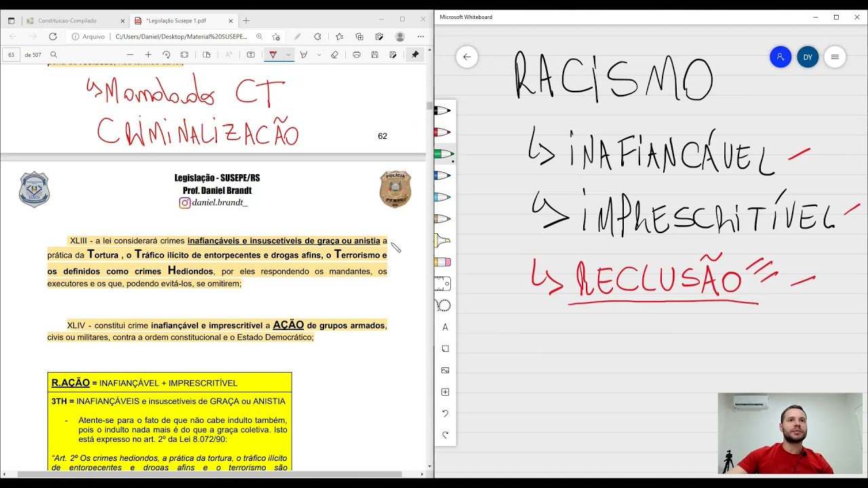Toggle the Whiteboard ruler
Viewport: 868px width, 488px height.
(443, 283)
